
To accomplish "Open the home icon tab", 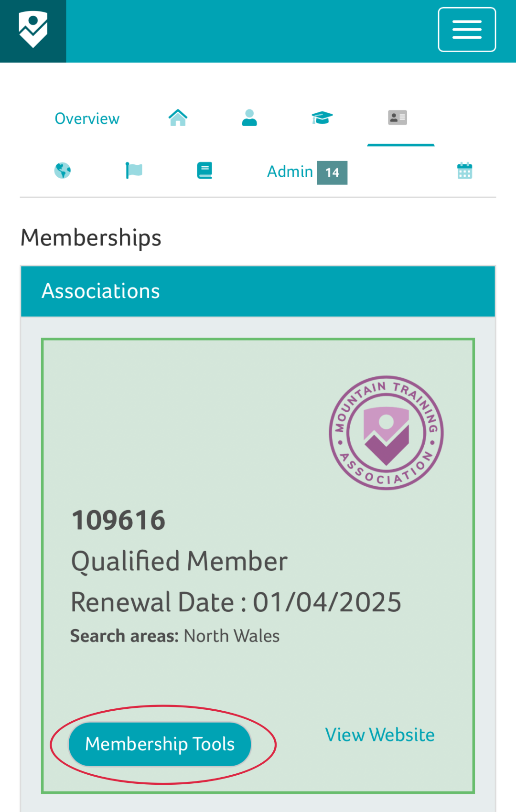I will point(178,118).
